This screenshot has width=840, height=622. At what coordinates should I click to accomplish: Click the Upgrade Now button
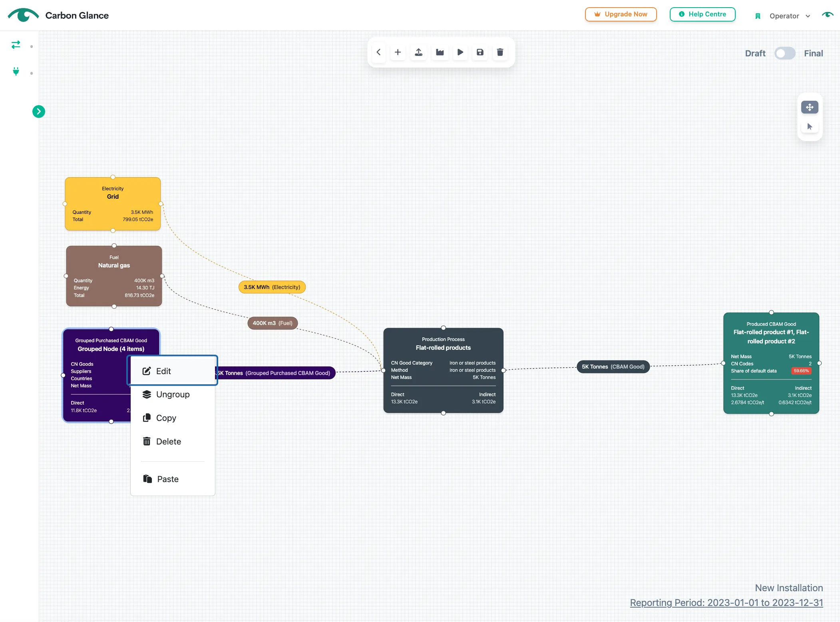coord(621,14)
